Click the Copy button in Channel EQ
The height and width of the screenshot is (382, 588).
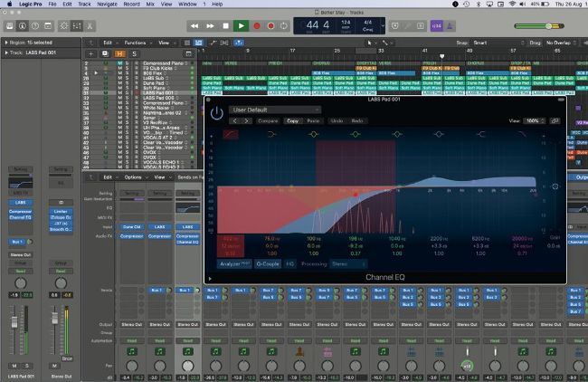[x=292, y=120]
